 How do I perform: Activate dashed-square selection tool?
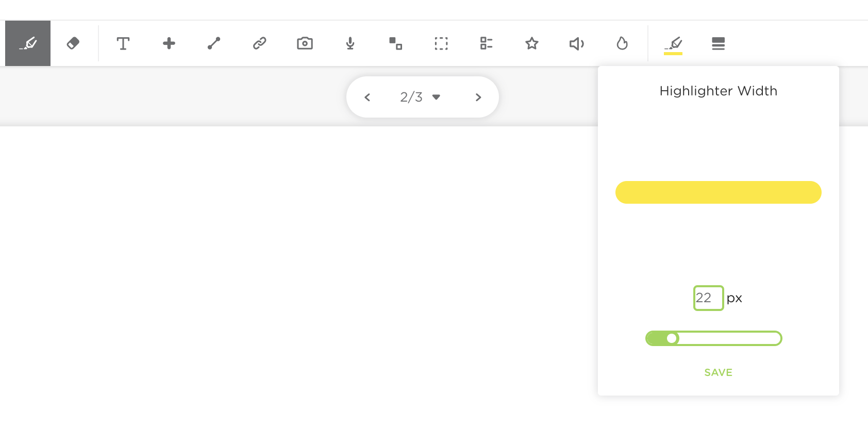pyautogui.click(x=441, y=43)
